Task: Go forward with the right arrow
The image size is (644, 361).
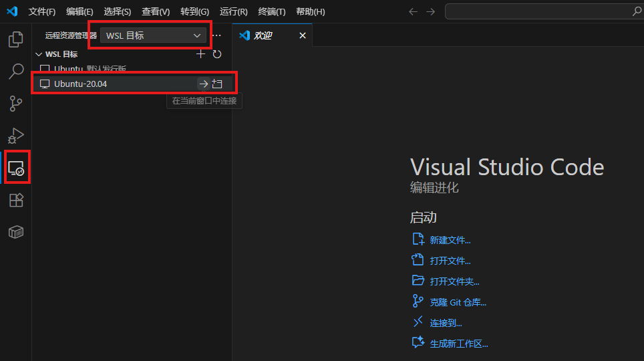Action: pos(430,11)
